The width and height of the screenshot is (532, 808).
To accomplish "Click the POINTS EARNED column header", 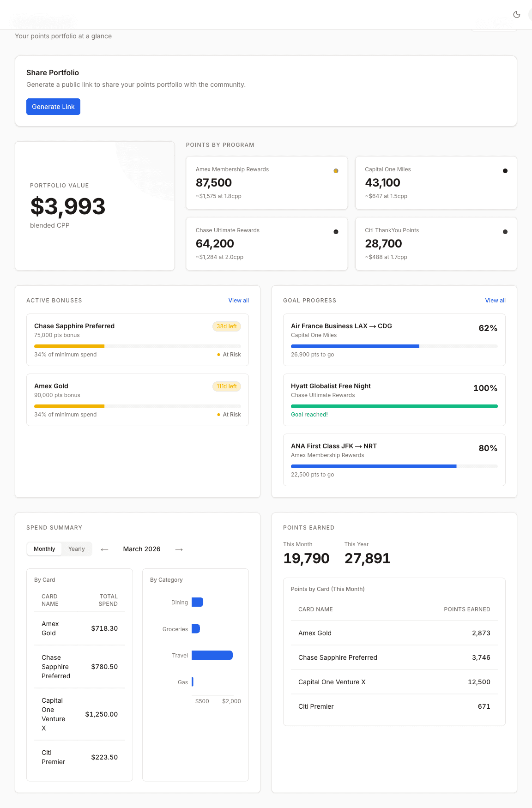I will tap(467, 609).
